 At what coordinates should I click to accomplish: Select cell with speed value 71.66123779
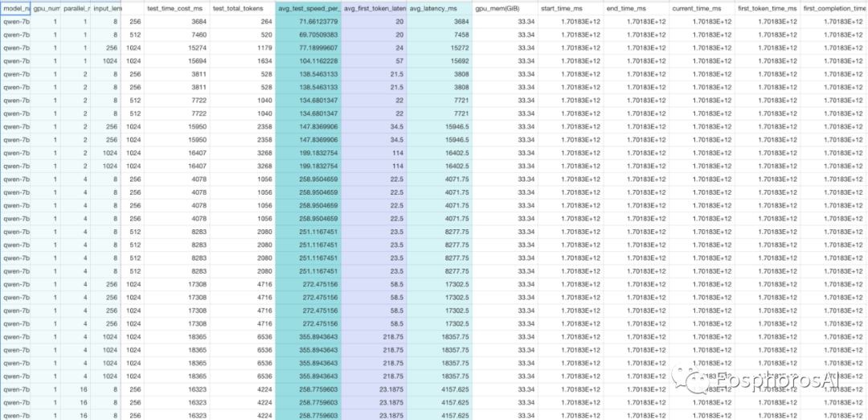click(x=308, y=22)
